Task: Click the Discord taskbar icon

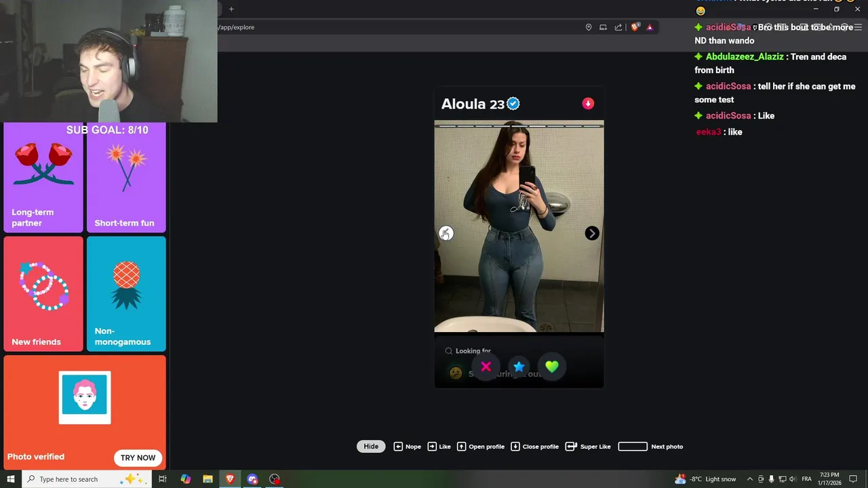Action: coord(252,479)
